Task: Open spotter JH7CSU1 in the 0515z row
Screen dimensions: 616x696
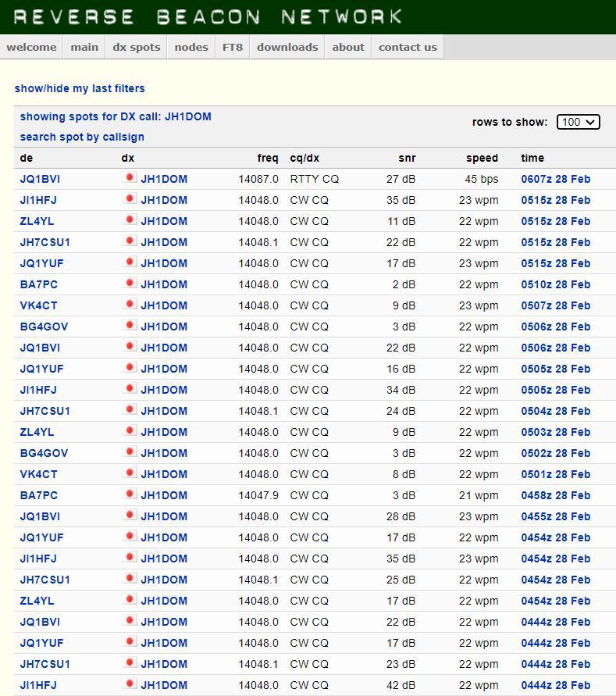Action: click(45, 242)
